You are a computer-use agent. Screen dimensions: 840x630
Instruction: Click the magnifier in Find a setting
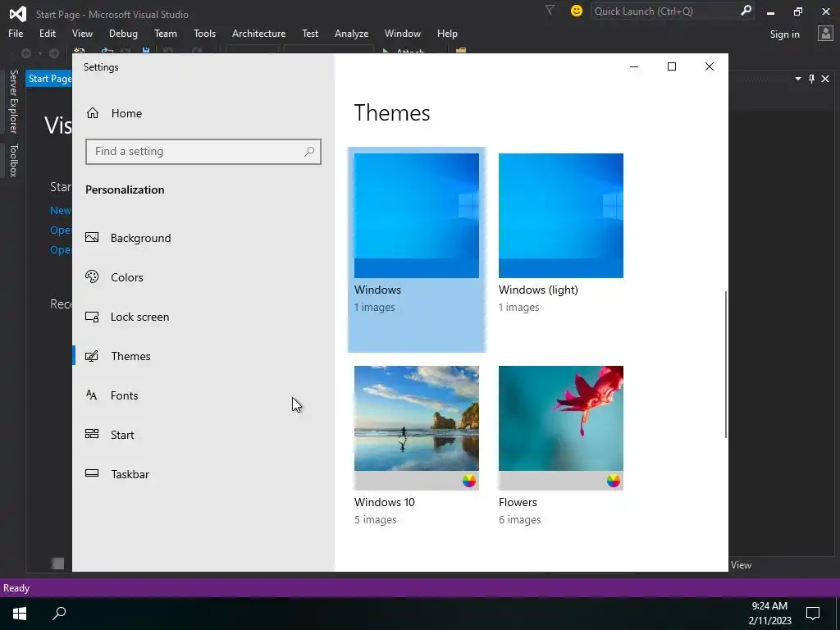309,152
